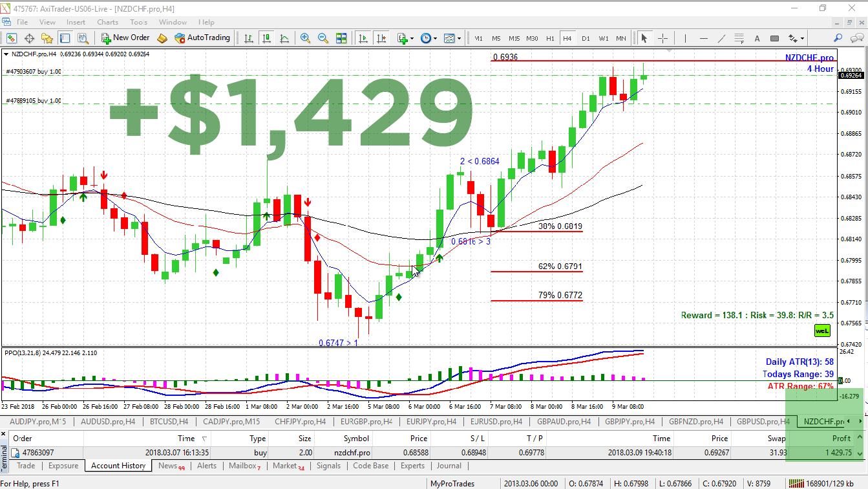Select order 47863097 row
Viewport: 868px width, 489px height.
click(434, 453)
